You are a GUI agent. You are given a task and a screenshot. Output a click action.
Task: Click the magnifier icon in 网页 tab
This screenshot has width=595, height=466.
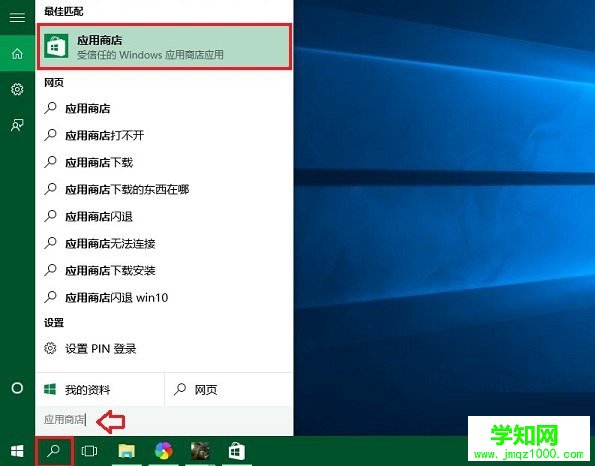point(180,389)
